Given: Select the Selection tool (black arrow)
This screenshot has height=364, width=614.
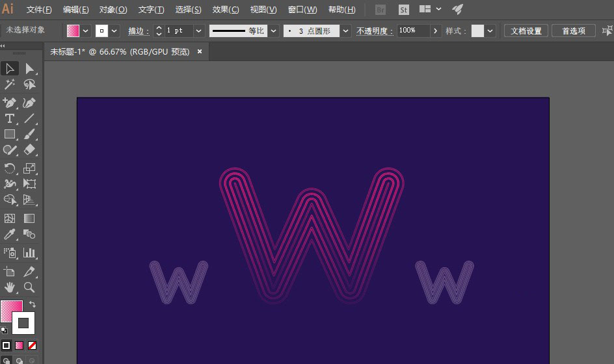Looking at the screenshot, I should pos(10,68).
